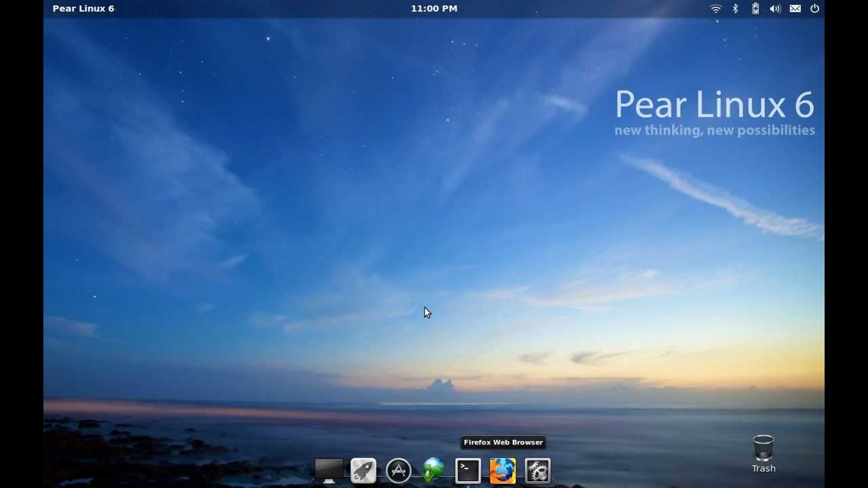Open the app store icon in dock
868x488 pixels.
point(399,470)
